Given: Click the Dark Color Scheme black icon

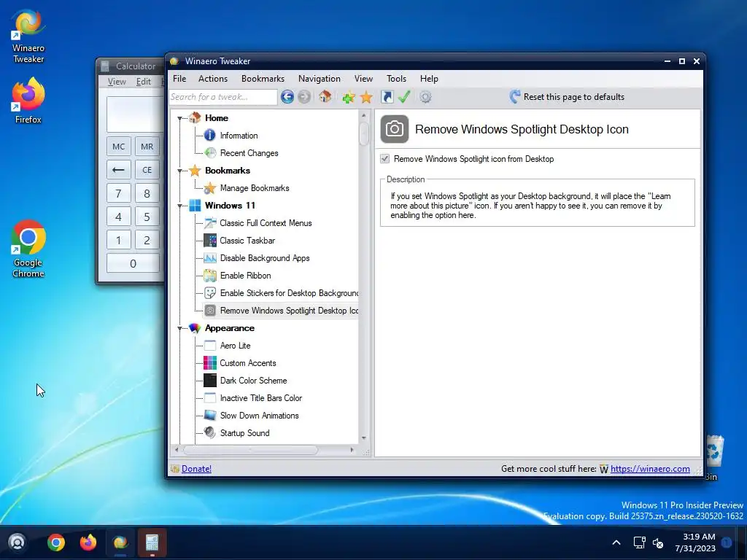Looking at the screenshot, I should click(x=210, y=381).
